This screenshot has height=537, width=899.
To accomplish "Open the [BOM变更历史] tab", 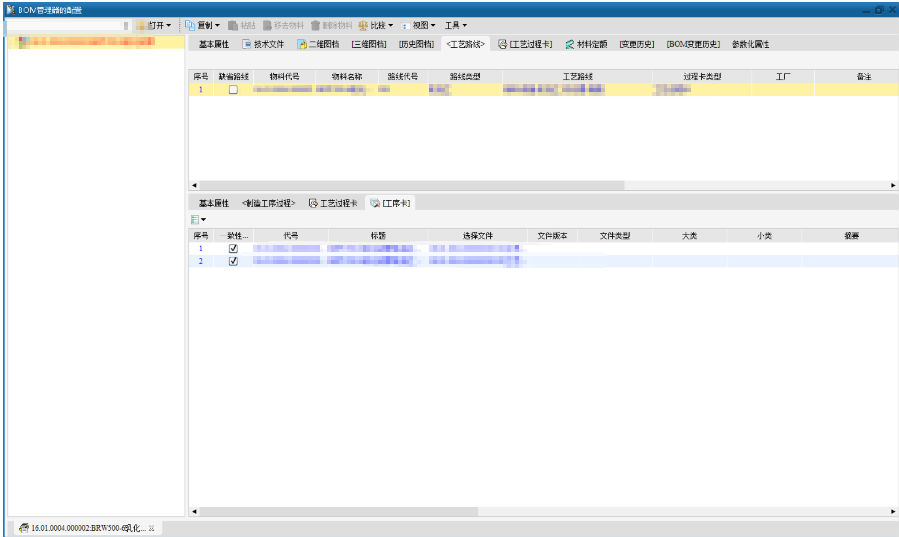I will point(693,45).
